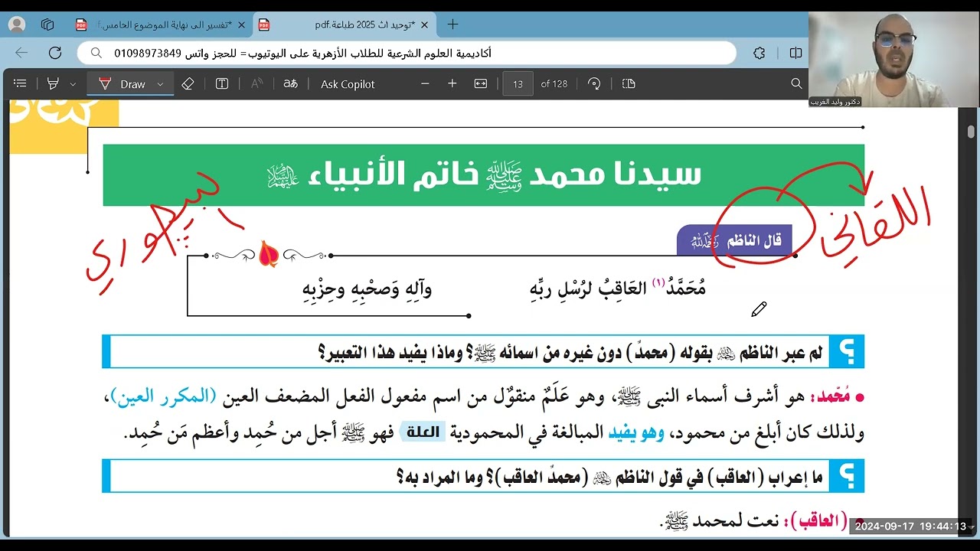This screenshot has height=551, width=980.
Task: Toggle the split screen view icon
Action: [x=795, y=53]
